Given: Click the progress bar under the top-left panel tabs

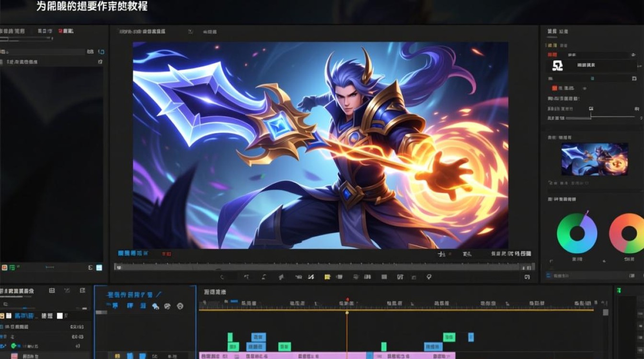Looking at the screenshot, I should tap(26, 38).
